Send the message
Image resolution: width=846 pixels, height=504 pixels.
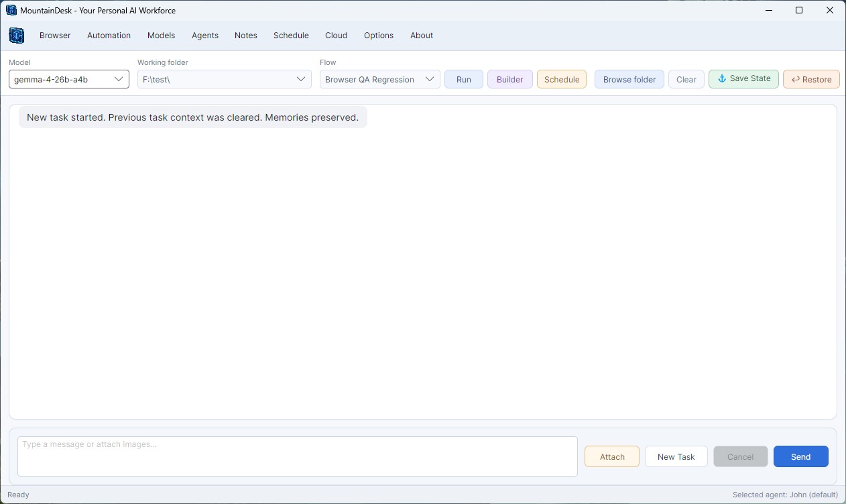[801, 456]
